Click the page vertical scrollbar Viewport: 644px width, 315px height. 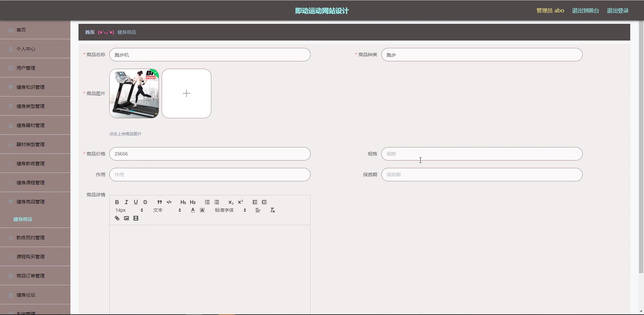[x=641, y=147]
